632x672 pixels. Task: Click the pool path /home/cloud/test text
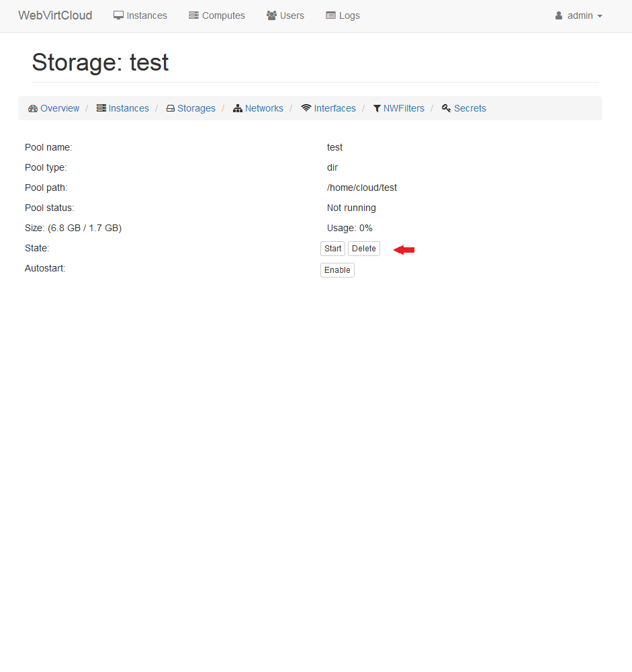click(361, 187)
